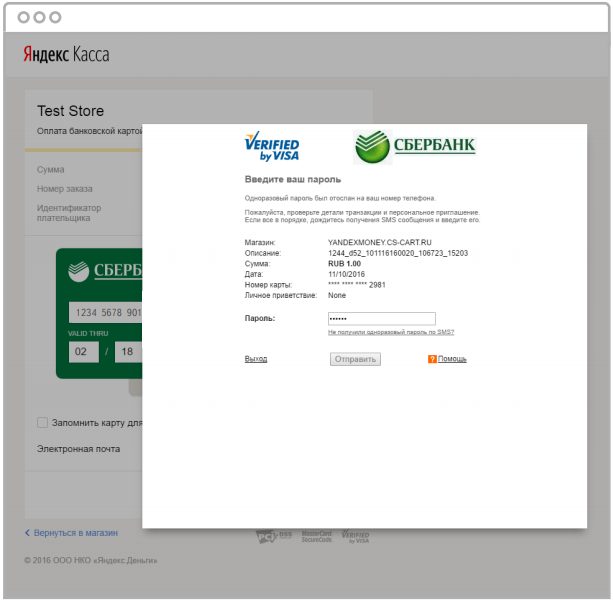Image resolution: width=613 pixels, height=602 pixels.
Task: Click the Номер заказа label
Action: click(65, 189)
